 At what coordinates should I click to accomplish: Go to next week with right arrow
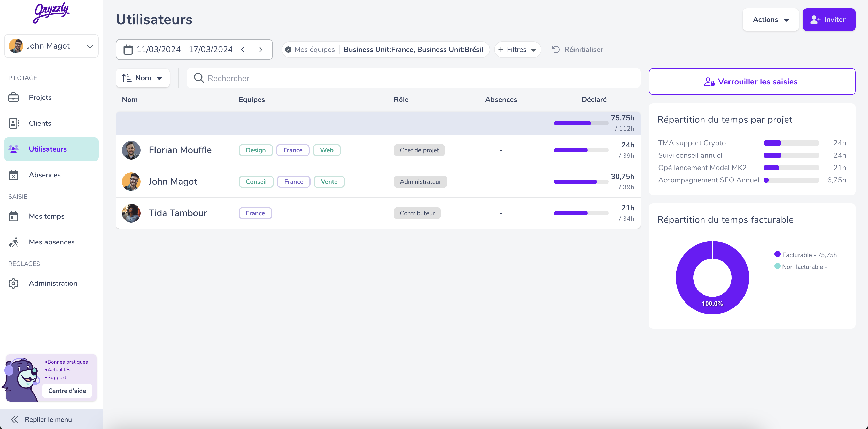(x=260, y=50)
